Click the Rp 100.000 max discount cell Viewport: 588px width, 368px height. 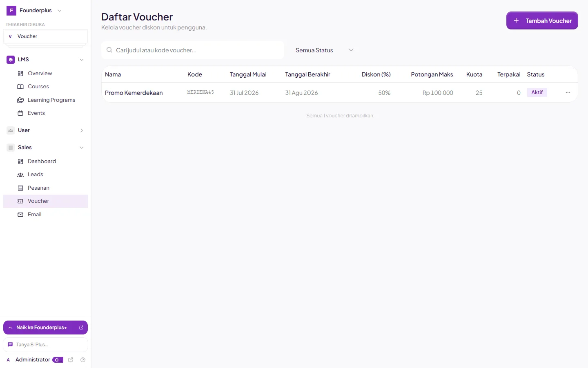438,93
